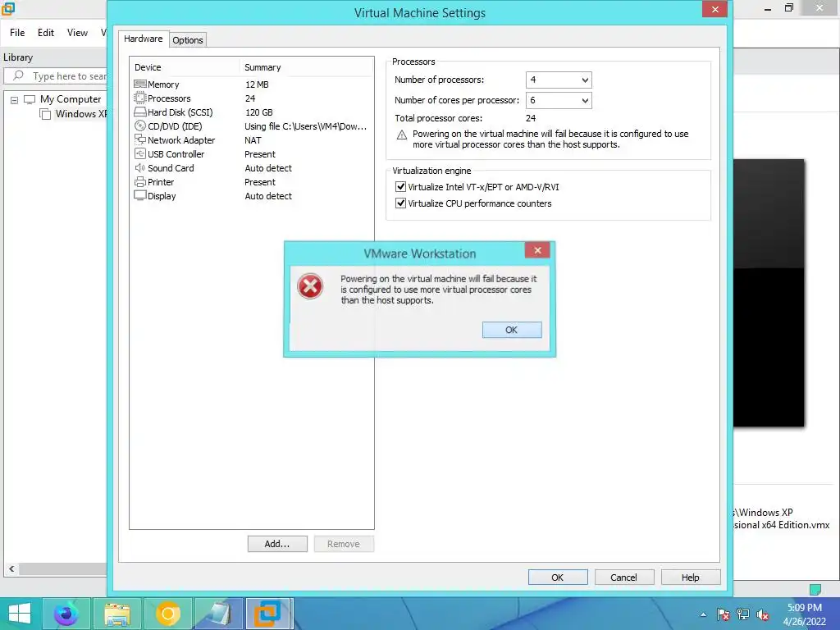Open the File menu
840x630 pixels.
[x=17, y=33]
